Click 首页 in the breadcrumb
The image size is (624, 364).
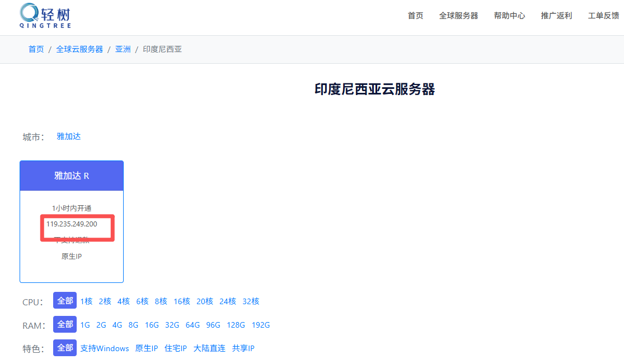tap(36, 49)
